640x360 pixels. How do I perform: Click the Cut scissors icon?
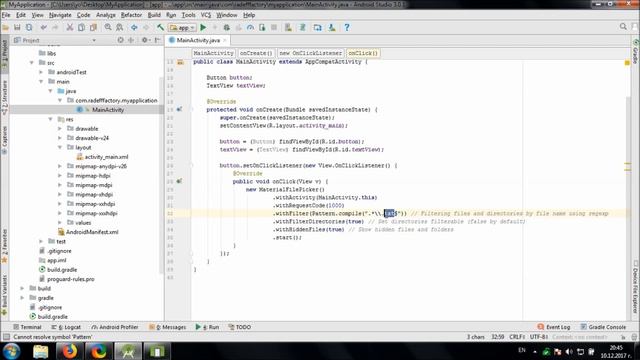coord(70,27)
